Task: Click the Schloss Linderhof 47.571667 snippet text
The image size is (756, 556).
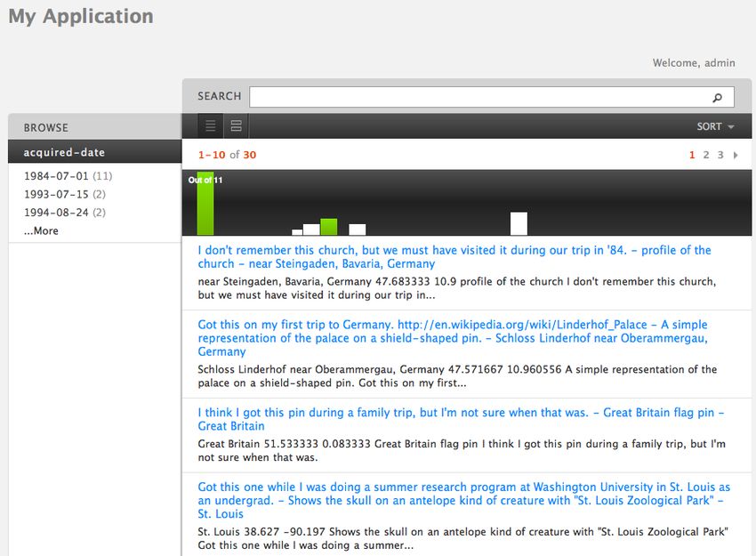Action: [x=457, y=376]
